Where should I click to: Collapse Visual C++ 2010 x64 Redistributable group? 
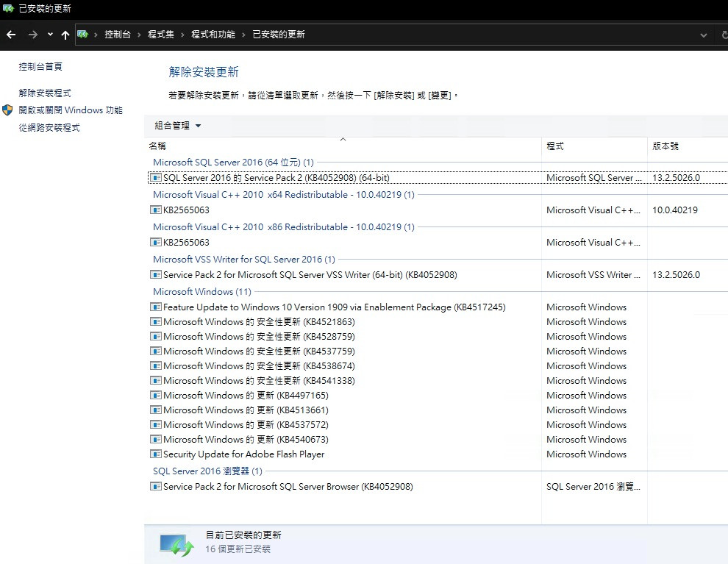pos(284,195)
